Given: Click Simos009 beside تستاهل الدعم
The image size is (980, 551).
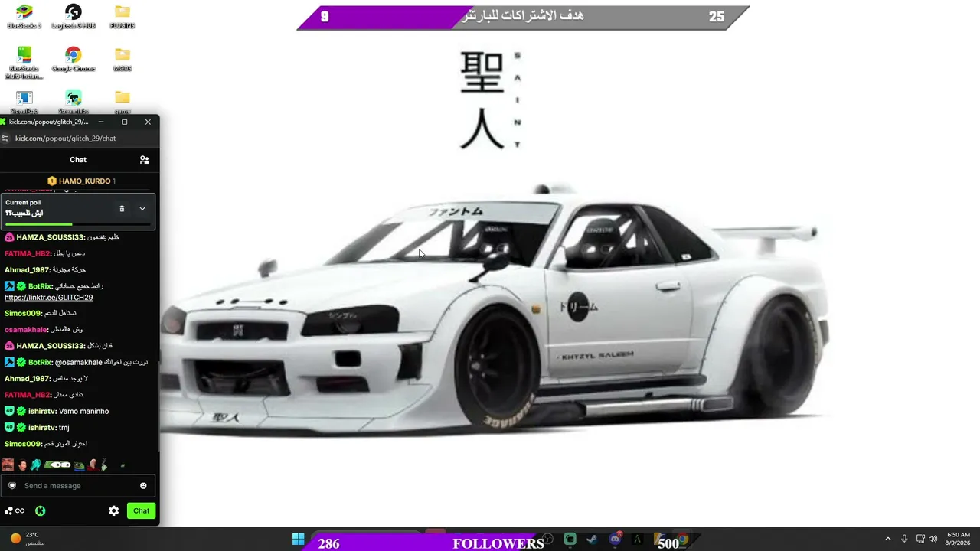Looking at the screenshot, I should coord(22,313).
